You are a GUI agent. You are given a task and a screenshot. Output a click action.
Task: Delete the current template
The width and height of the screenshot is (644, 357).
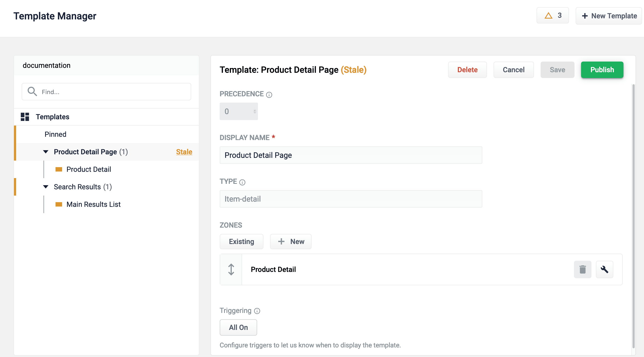467,70
